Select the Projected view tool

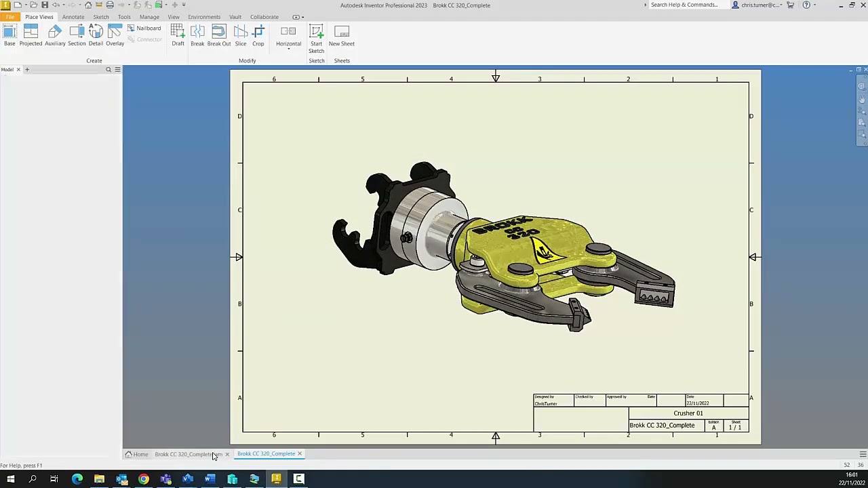click(x=31, y=36)
